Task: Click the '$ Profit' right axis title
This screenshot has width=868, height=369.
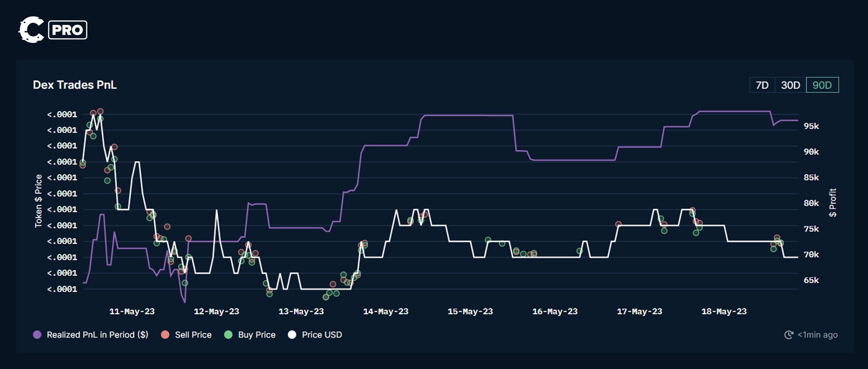Action: tap(833, 202)
